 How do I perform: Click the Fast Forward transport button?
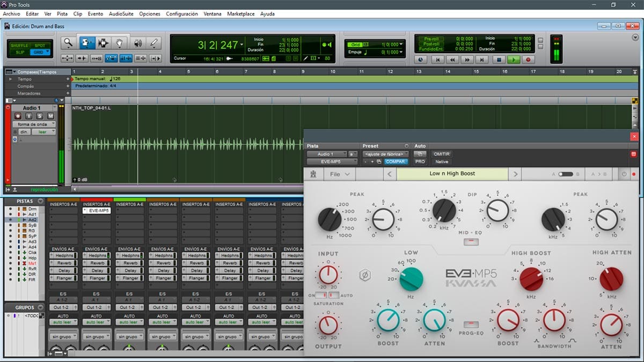pyautogui.click(x=468, y=60)
